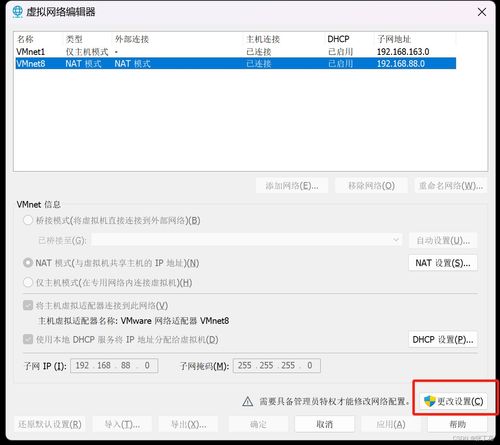The height and width of the screenshot is (445, 500).
Task: Open the 已桥接至(G) dropdown
Action: tap(247, 240)
